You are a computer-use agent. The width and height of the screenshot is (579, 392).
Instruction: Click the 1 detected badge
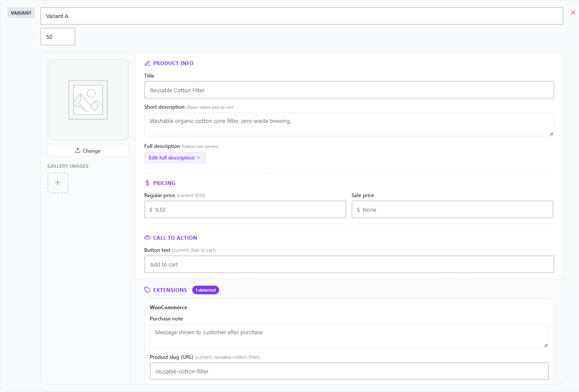[x=206, y=290]
